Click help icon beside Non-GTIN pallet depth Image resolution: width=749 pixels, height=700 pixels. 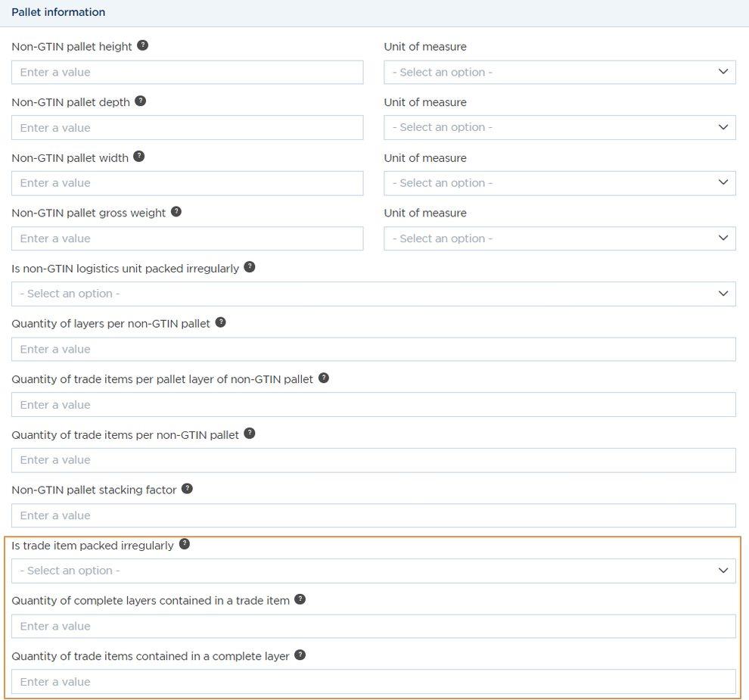140,101
